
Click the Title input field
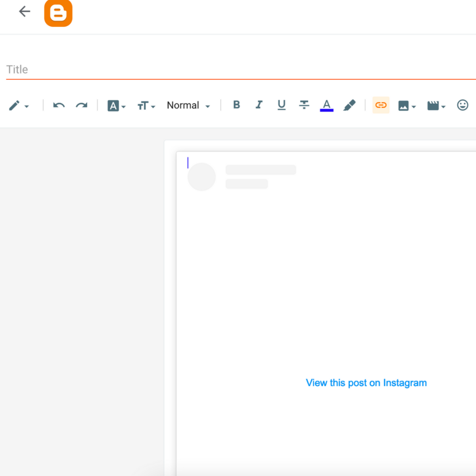pyautogui.click(x=238, y=69)
